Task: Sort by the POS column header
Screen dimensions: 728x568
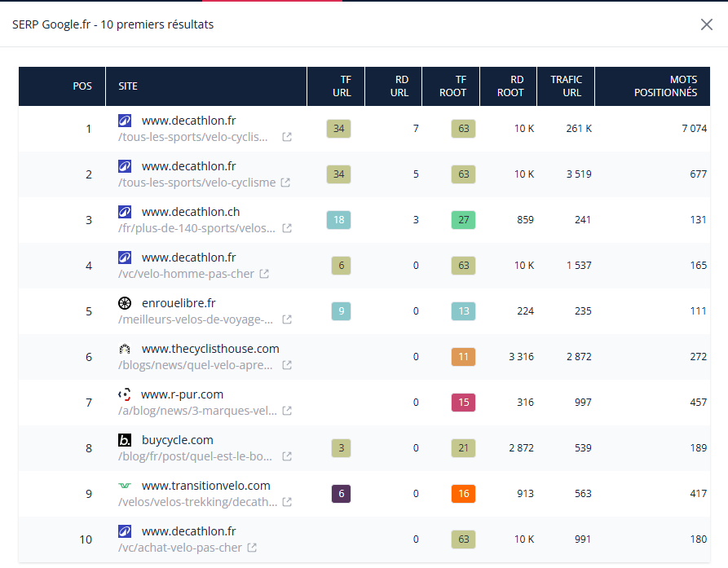Action: (62, 86)
